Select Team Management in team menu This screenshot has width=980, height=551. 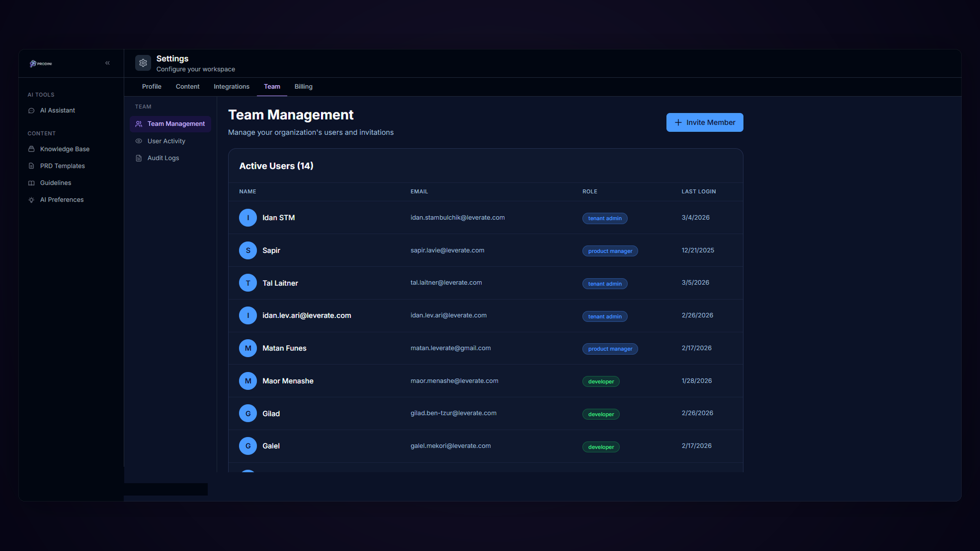tap(176, 124)
